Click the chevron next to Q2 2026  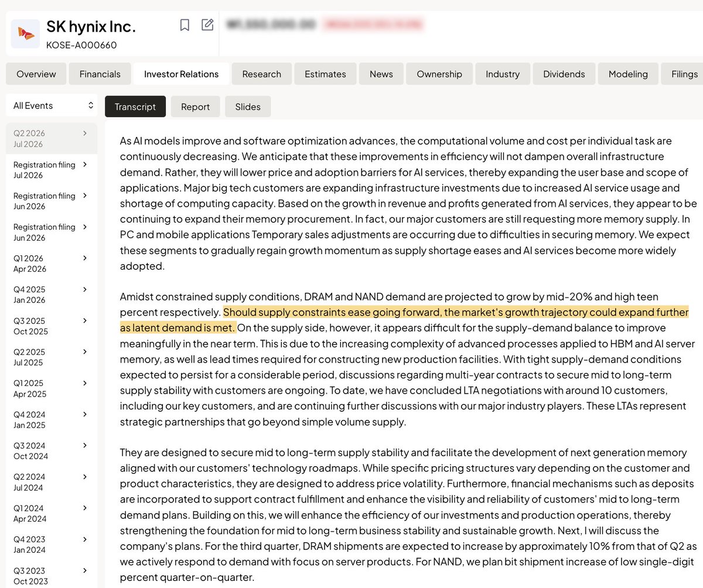click(85, 133)
